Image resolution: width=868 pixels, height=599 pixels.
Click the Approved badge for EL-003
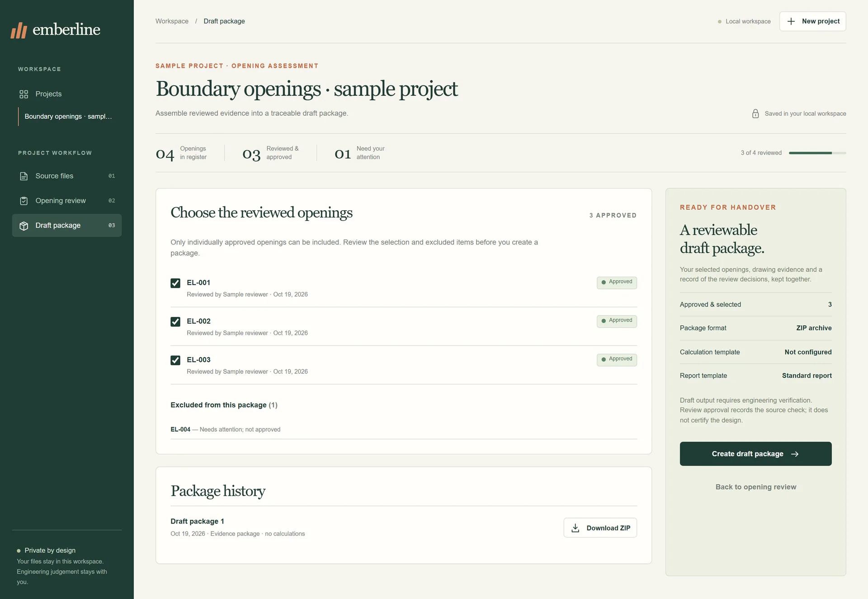617,359
